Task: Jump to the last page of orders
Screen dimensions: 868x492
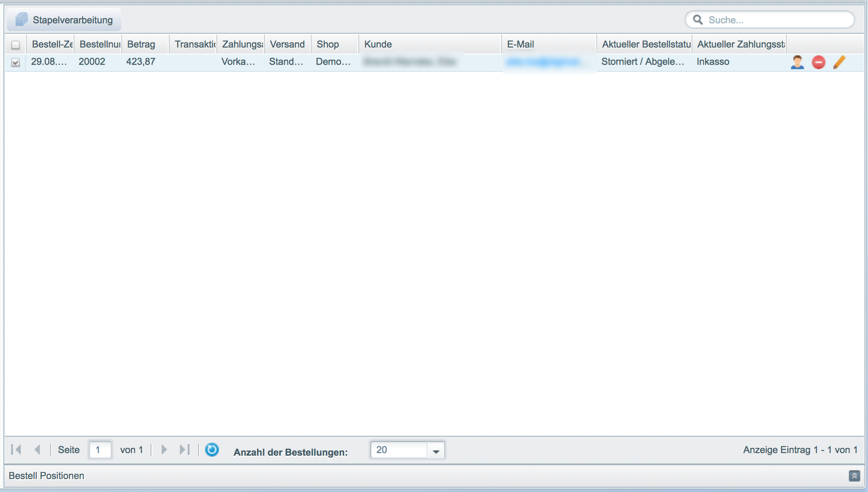Action: pos(185,450)
